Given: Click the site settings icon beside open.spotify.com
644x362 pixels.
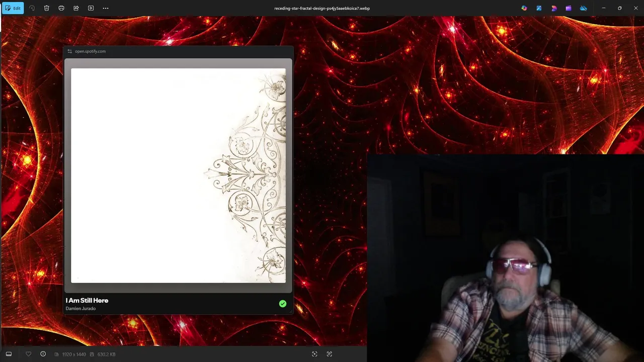Looking at the screenshot, I should click(x=70, y=51).
